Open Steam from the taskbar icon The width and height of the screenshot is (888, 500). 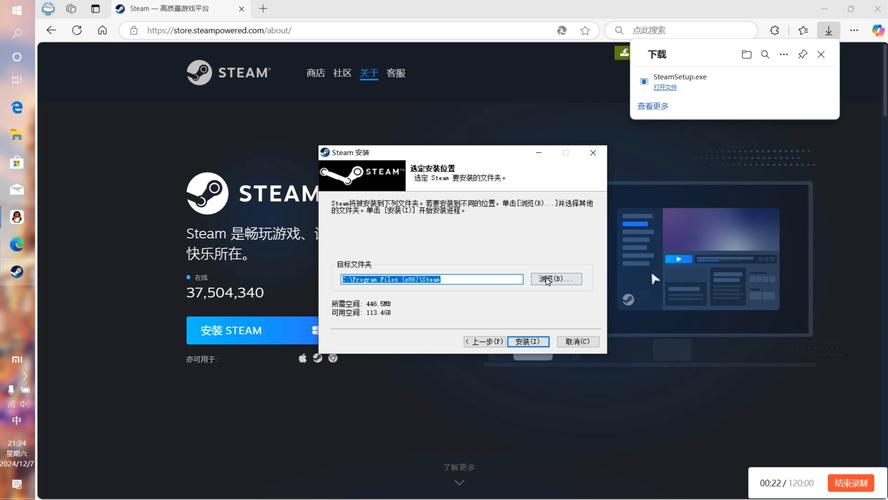coord(17,271)
